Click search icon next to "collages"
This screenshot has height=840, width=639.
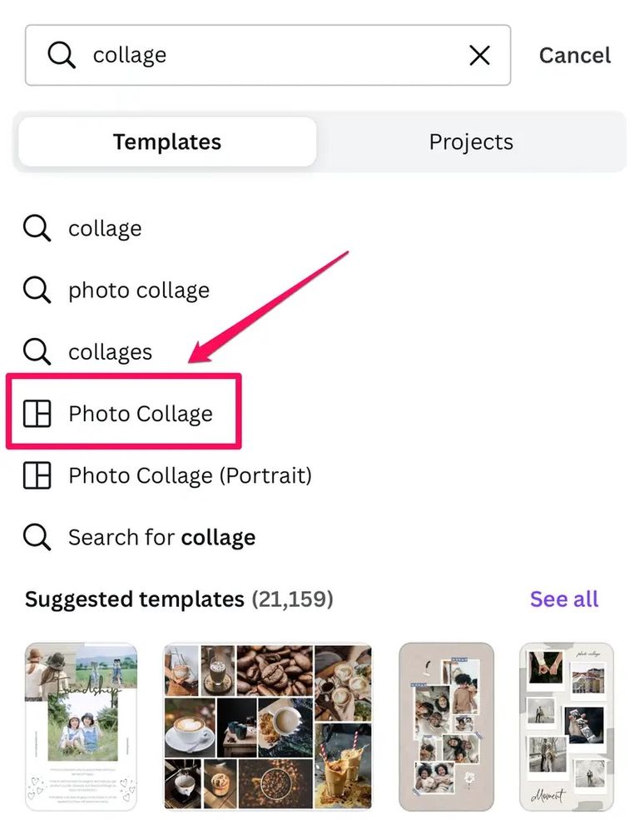37,351
